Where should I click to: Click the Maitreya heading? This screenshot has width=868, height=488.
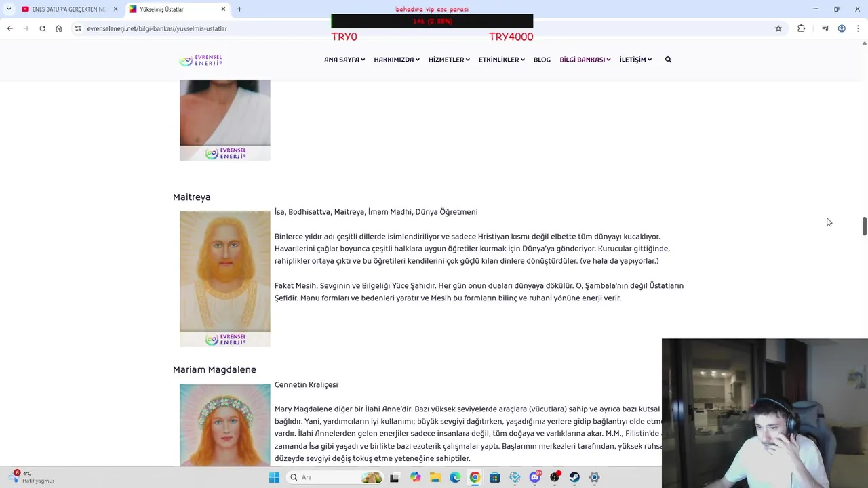[191, 197]
